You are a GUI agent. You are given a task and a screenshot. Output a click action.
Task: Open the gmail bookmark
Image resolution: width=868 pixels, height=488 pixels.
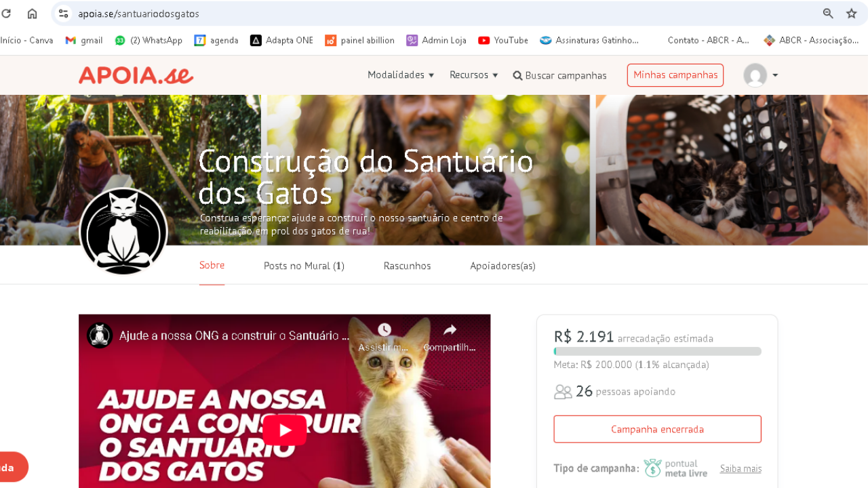[84, 41]
